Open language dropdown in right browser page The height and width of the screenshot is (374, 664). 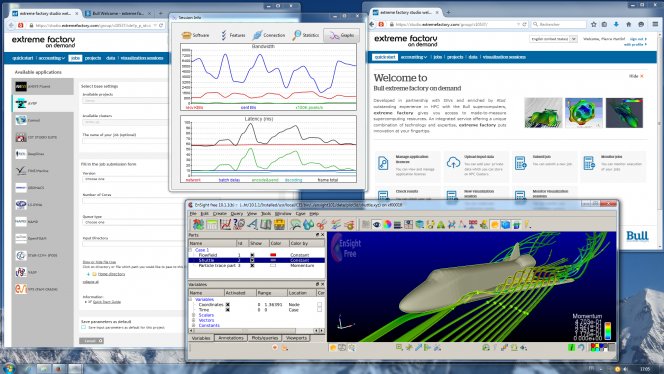553,39
